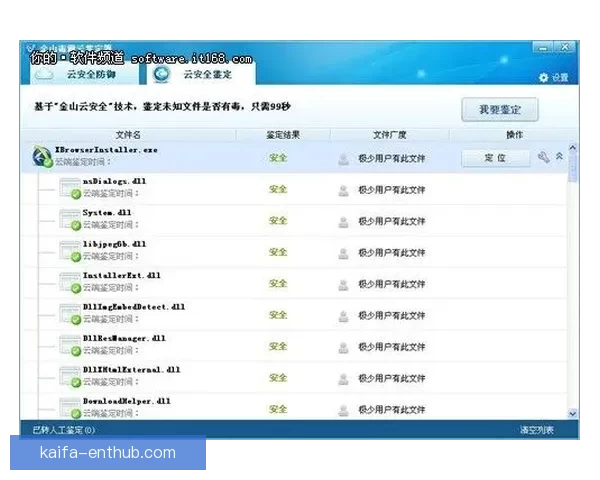This screenshot has height=480, width=600.
Task: Minimize the 金山毒霸 window
Action: point(543,47)
